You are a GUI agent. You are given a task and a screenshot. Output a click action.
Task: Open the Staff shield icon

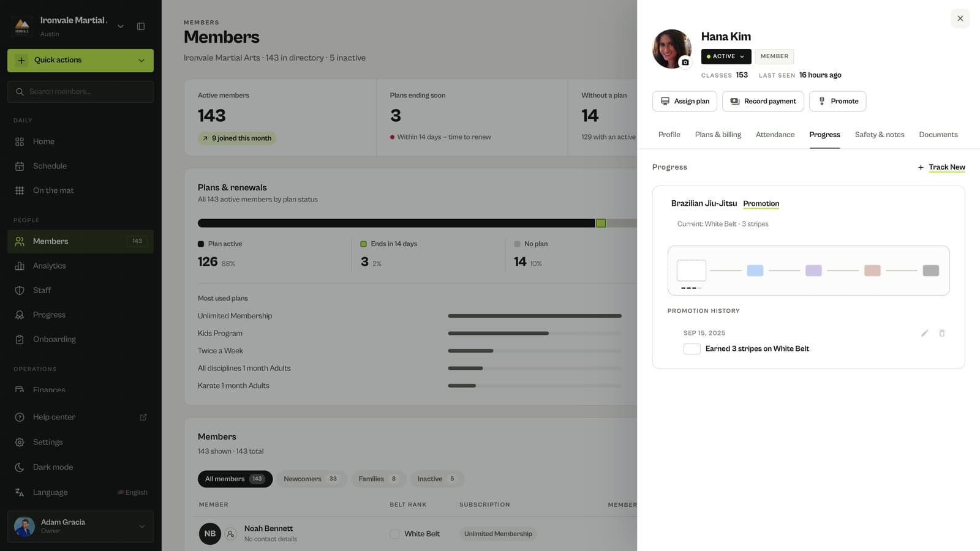point(20,290)
